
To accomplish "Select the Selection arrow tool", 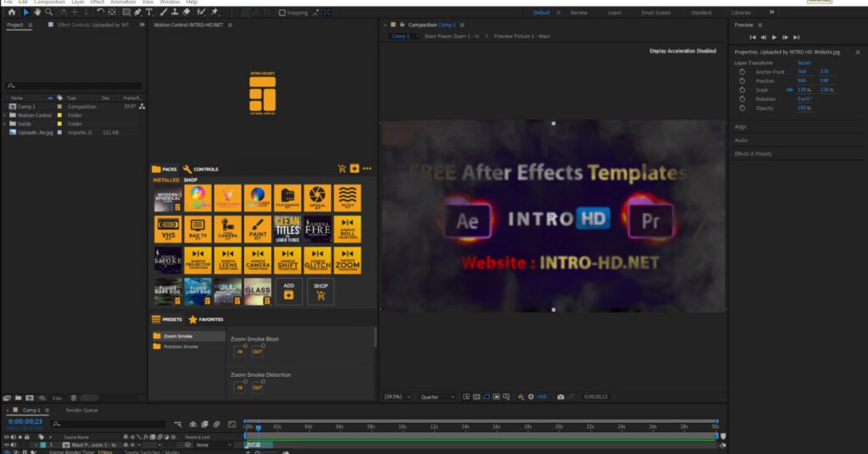I will 25,12.
